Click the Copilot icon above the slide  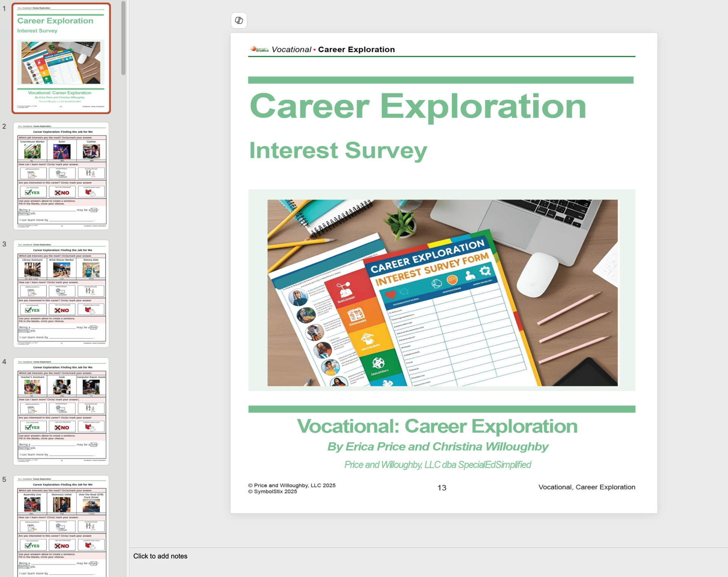239,20
